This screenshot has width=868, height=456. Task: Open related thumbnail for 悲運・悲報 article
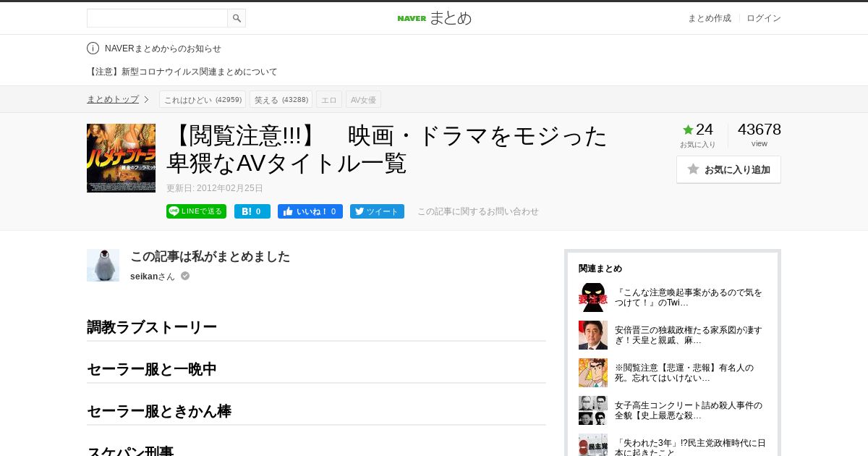click(593, 373)
